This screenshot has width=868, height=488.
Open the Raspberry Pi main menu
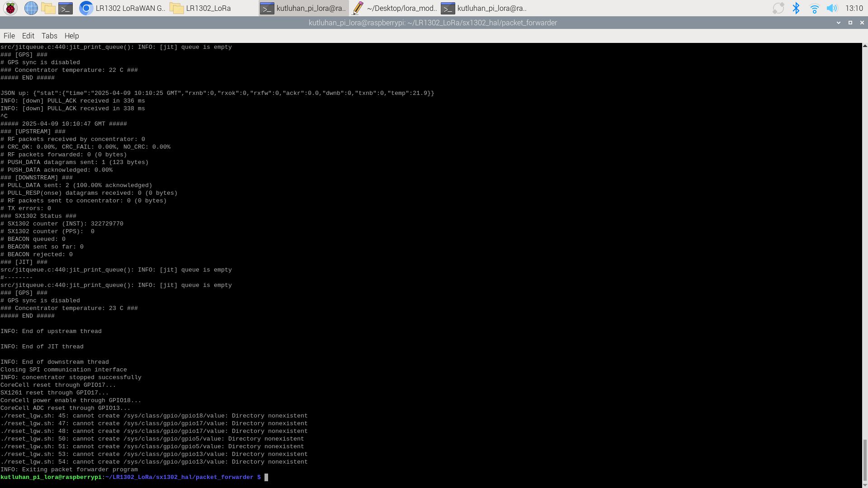(x=10, y=8)
